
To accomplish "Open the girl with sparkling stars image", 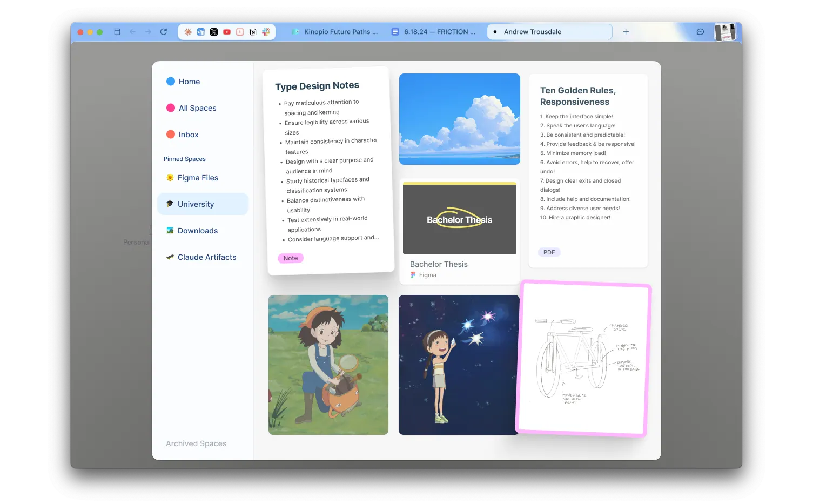I will pyautogui.click(x=459, y=365).
